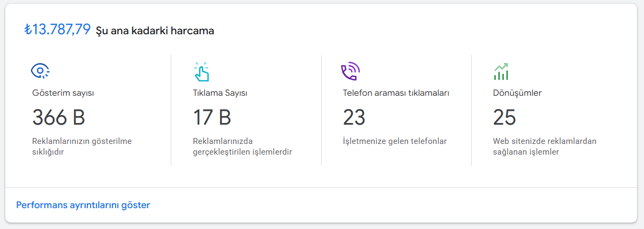Click the Gösterim sayısı label
The width and height of the screenshot is (644, 229).
pos(63,93)
